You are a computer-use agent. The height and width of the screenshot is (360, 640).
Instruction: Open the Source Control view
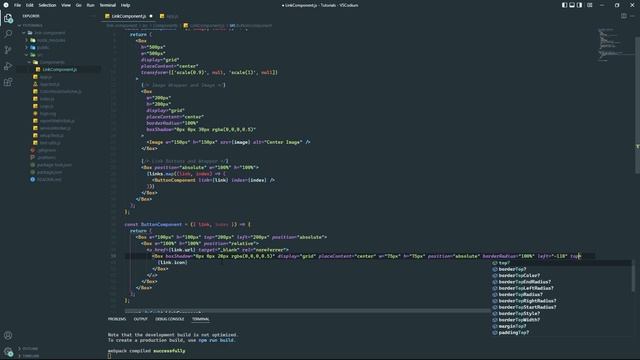click(8, 50)
